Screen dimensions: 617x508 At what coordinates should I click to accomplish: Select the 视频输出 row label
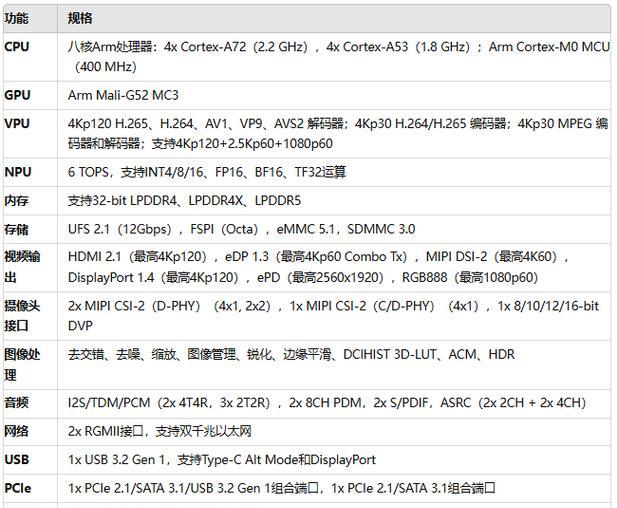pos(22,267)
